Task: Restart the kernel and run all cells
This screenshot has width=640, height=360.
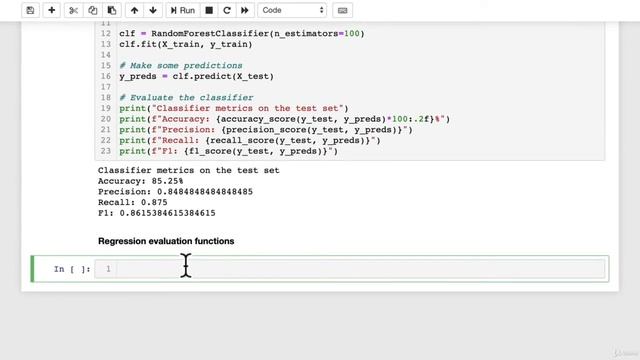Action: click(x=245, y=10)
